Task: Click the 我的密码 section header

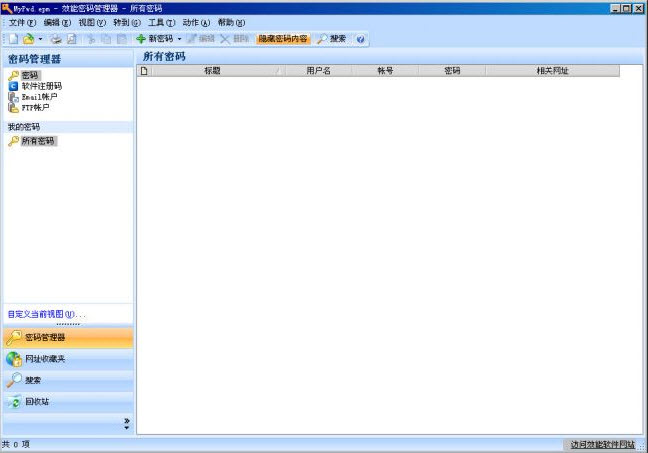Action: (x=68, y=127)
